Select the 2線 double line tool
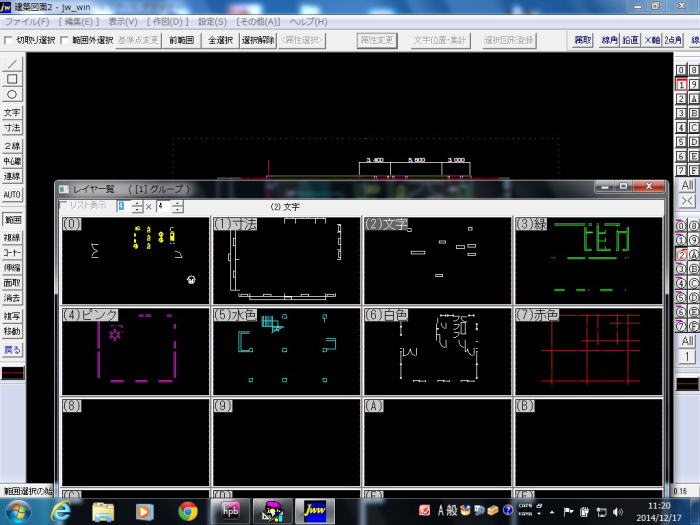700x525 pixels. pos(12,146)
